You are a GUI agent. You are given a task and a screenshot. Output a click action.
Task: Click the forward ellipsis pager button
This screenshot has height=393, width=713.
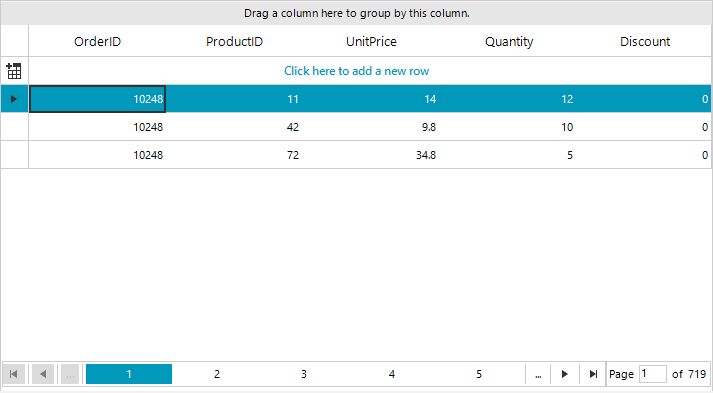tap(538, 374)
